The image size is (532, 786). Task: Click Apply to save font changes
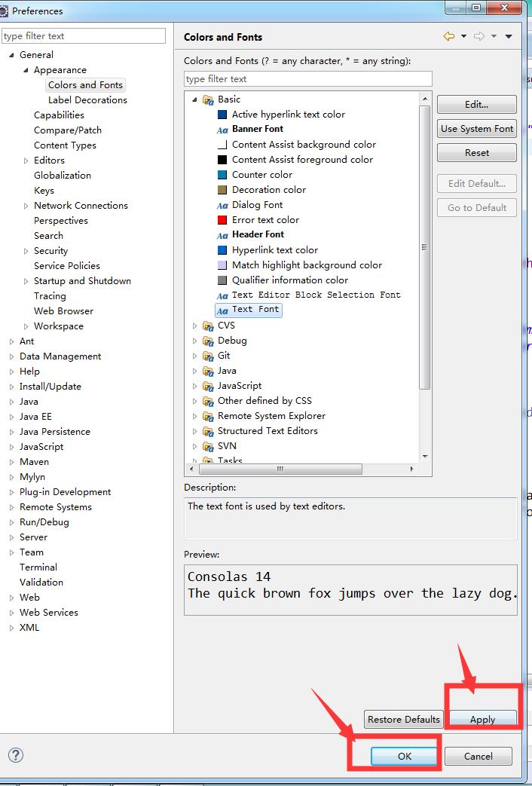pos(482,719)
